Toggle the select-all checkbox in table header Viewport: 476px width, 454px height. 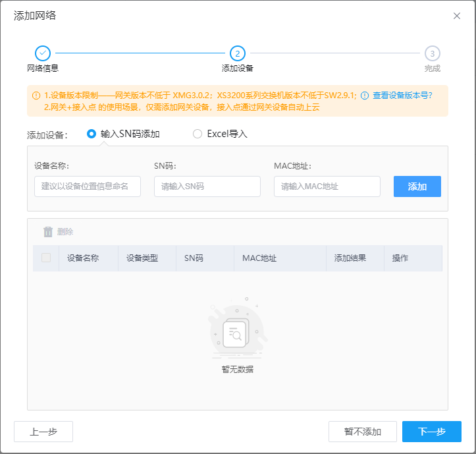[46, 258]
